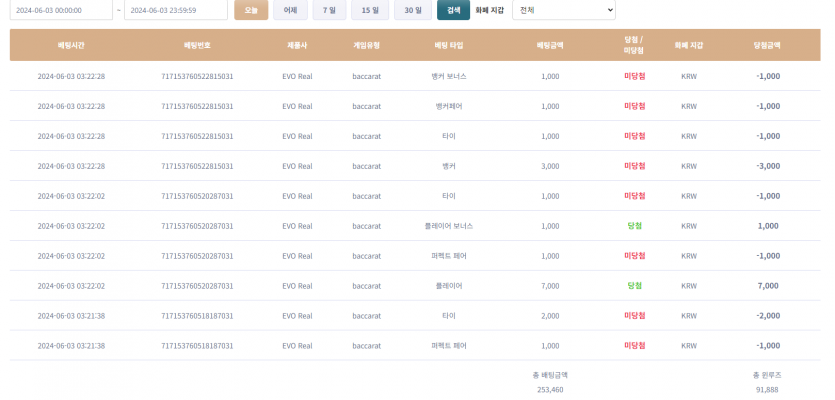The image size is (835, 400).
Task: Click the 2,000 bet amount cell
Action: coord(550,316)
